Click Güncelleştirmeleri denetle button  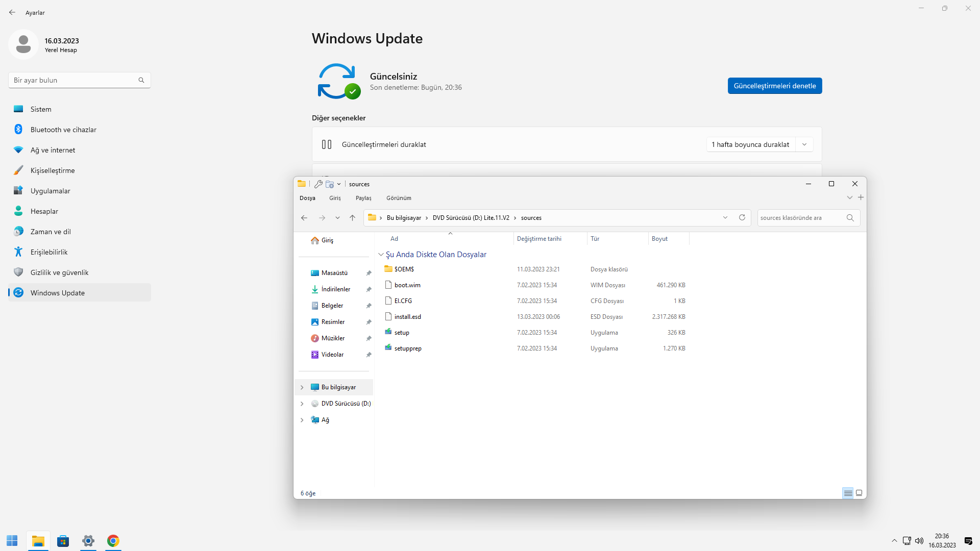775,86
